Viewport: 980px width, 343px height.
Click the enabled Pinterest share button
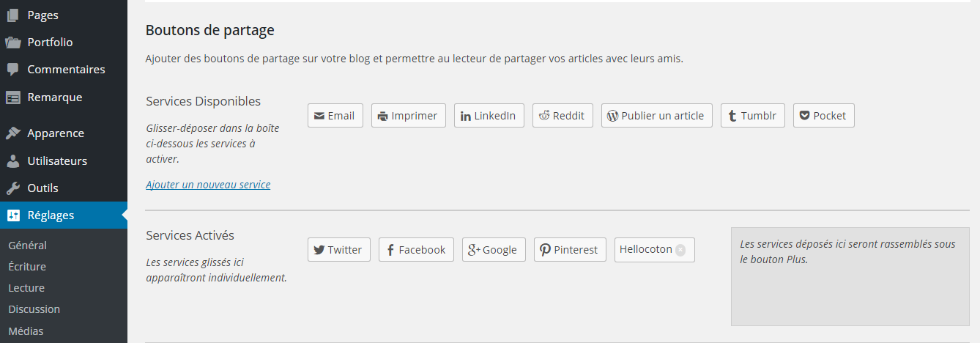(570, 250)
